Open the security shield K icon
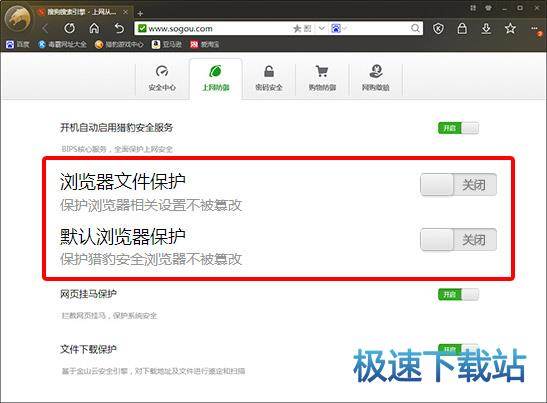The height and width of the screenshot is (403, 547). click(x=438, y=28)
